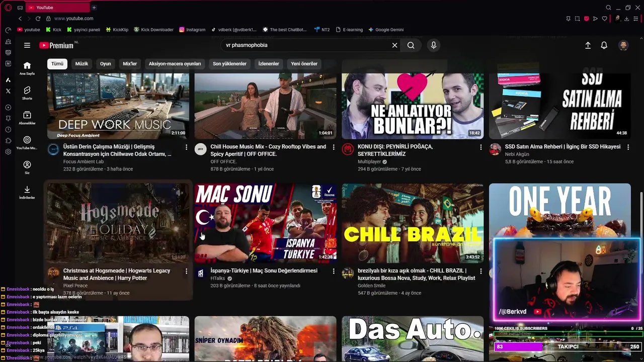Select the Son yüklenenler chip
This screenshot has width=644, height=362.
(229, 64)
